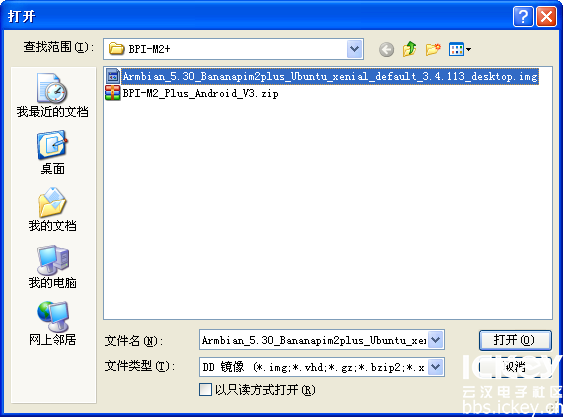Click the 文件名 filename input field
The image size is (563, 417).
(x=314, y=340)
